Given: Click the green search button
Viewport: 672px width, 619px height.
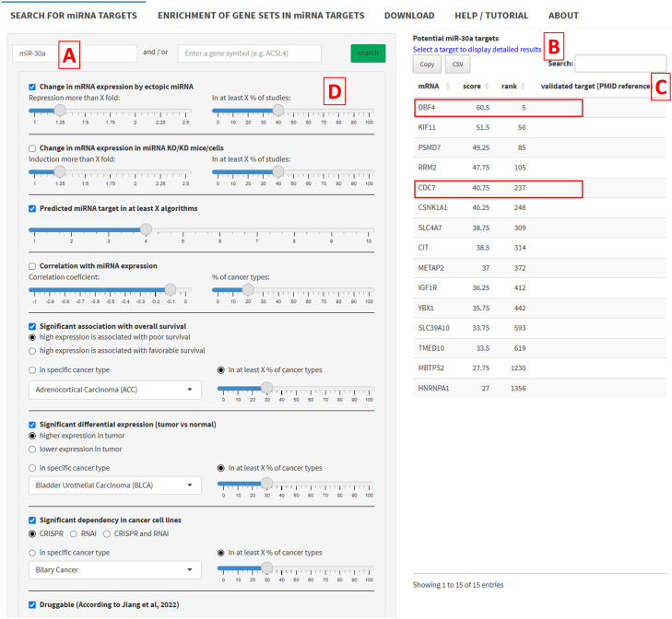Looking at the screenshot, I should (368, 53).
